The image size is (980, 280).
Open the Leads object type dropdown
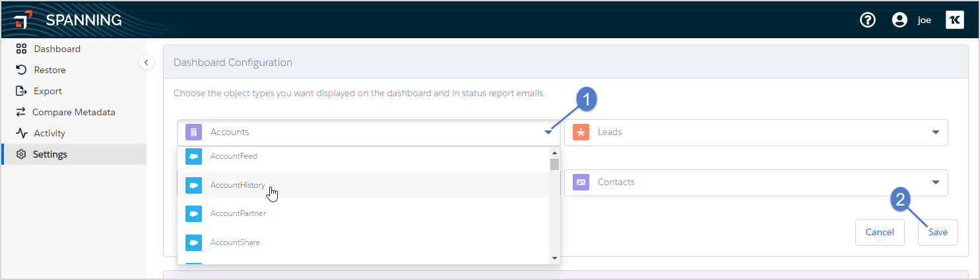[x=756, y=132]
